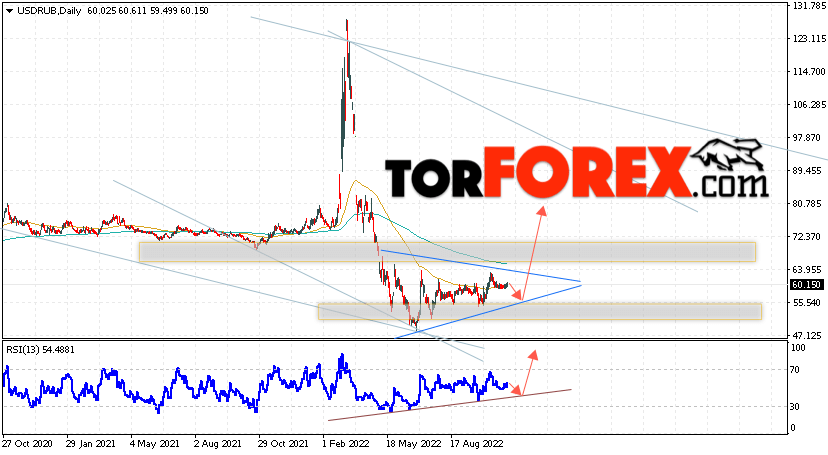Click the 27 Oct 2020 date label
The image size is (828, 455).
27,444
